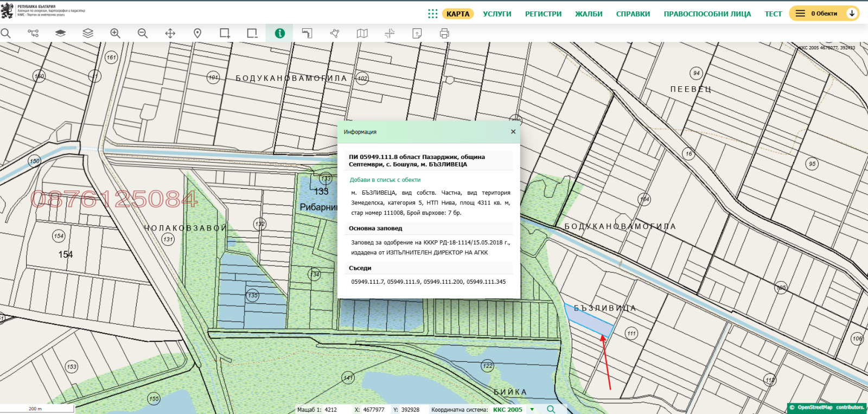Activate the coordinate crosshair tool

click(390, 33)
